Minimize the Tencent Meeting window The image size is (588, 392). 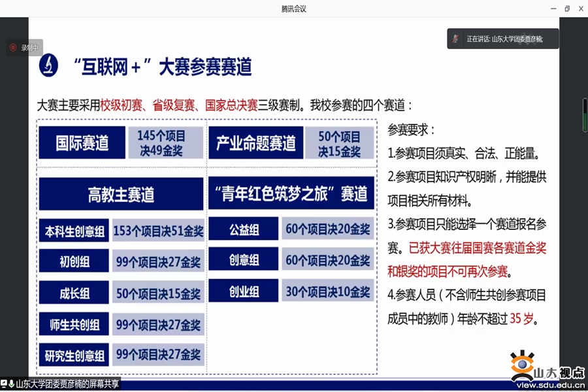553,8
